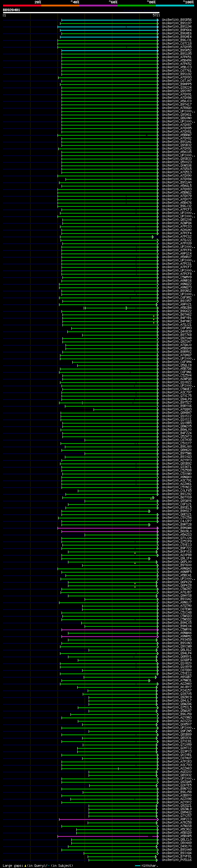Click the green ~80% legend segment
This screenshot has width=197, height=868.
tap(137, 6)
